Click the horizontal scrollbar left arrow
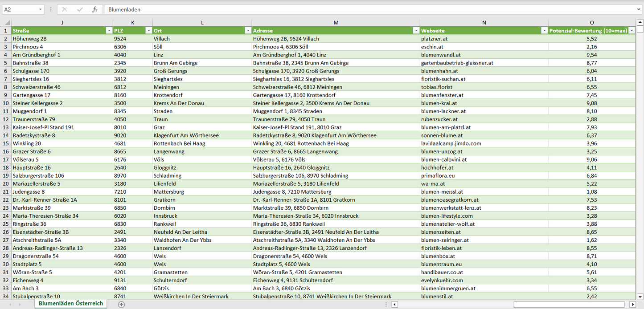 [394, 305]
